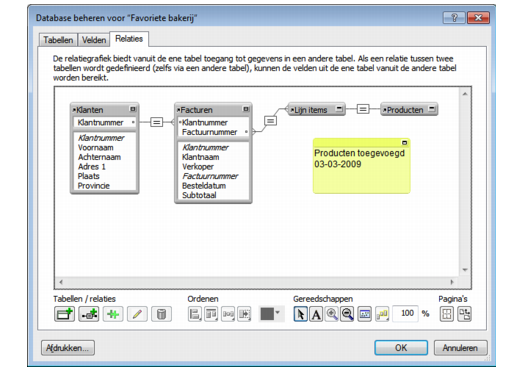Click the source arrow beside the Klanten title
520x389 pixels.
tap(74, 110)
